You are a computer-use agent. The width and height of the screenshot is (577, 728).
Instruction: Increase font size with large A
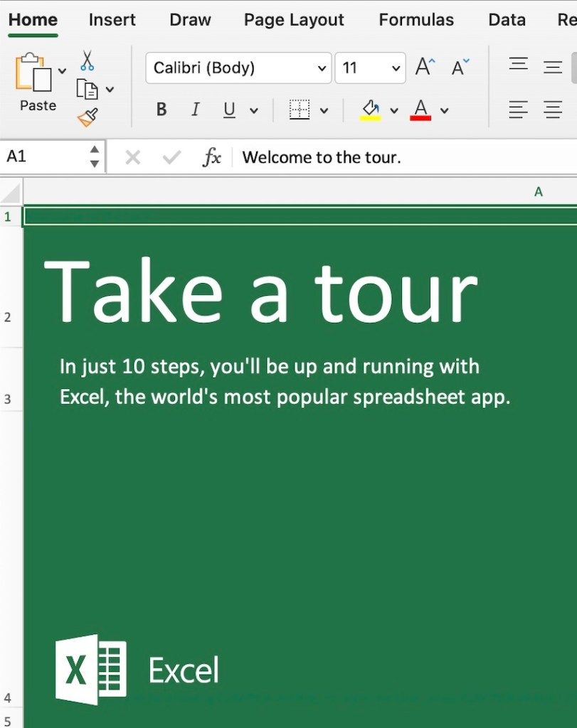pyautogui.click(x=425, y=67)
